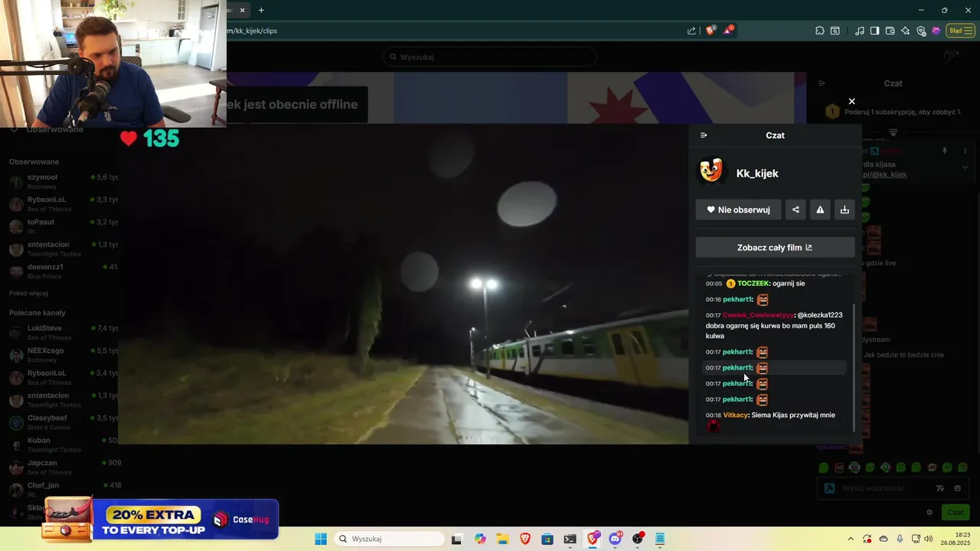The width and height of the screenshot is (980, 551).
Task: Report the clip using warning triangle icon
Action: [x=820, y=210]
